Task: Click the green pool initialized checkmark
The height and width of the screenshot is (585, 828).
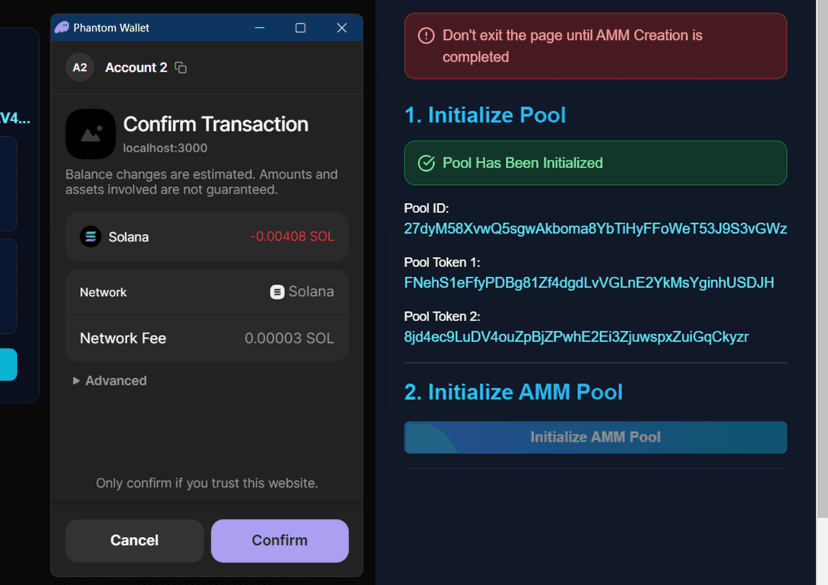Action: click(426, 163)
